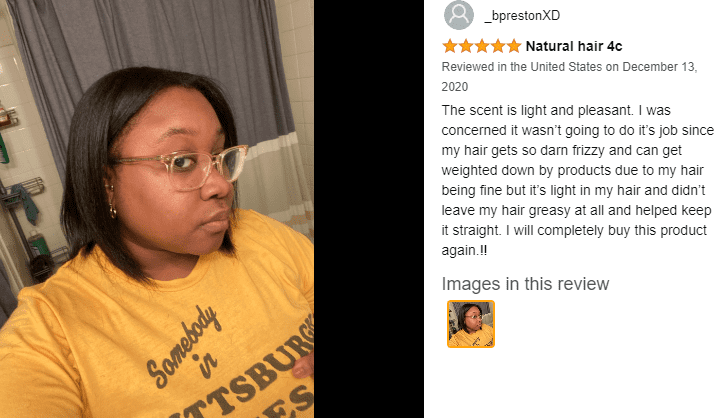
Task: Click the "December 13," date text
Action: pos(659,67)
